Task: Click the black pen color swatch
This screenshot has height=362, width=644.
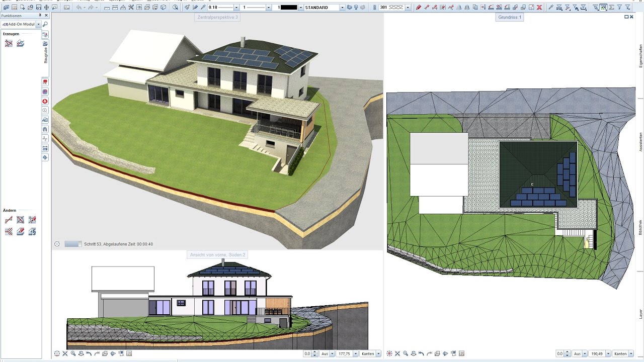Action: [289, 8]
